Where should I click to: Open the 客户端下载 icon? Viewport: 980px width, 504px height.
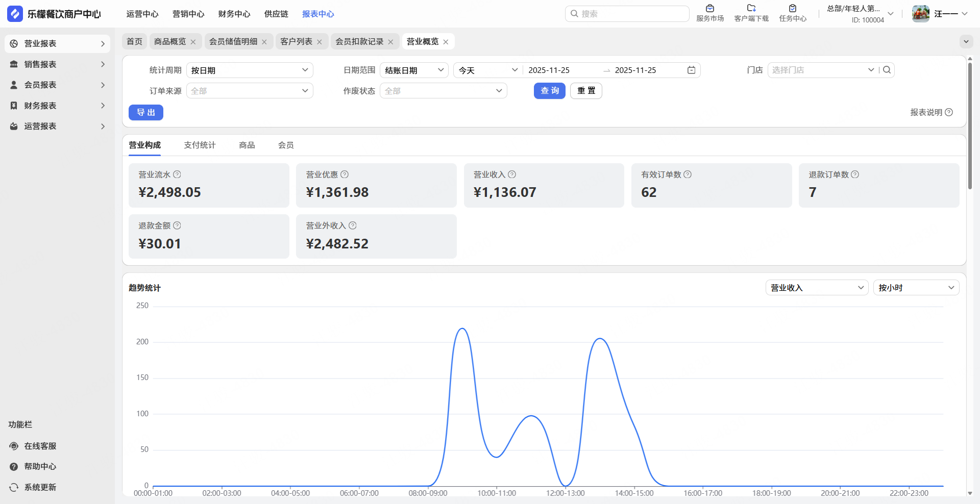coord(751,8)
